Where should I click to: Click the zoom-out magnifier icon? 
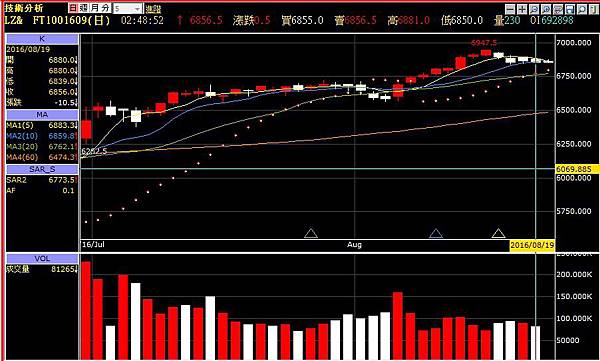point(534,9)
